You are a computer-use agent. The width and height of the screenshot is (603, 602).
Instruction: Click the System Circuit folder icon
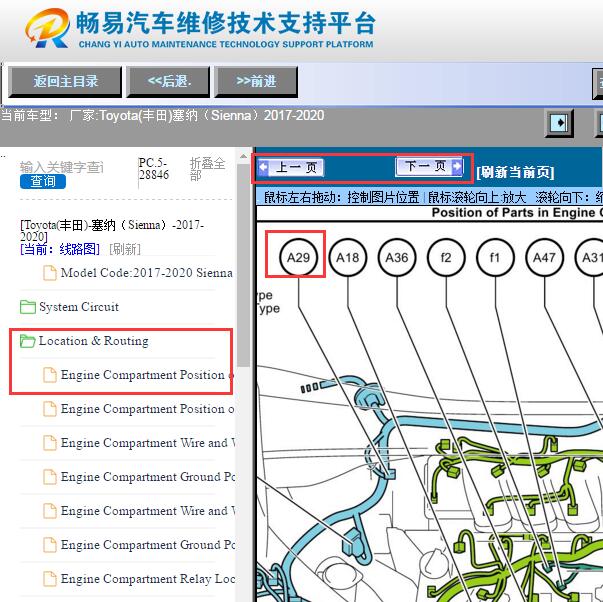point(28,307)
